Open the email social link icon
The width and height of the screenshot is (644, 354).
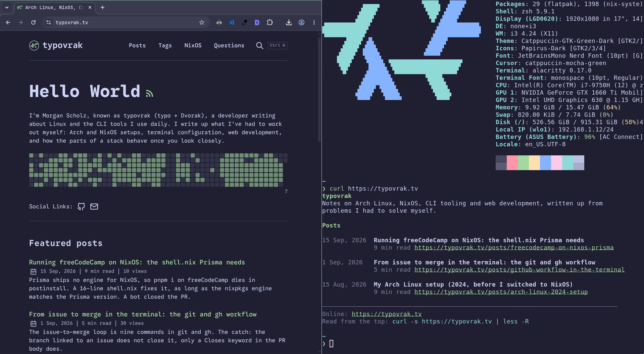click(94, 206)
